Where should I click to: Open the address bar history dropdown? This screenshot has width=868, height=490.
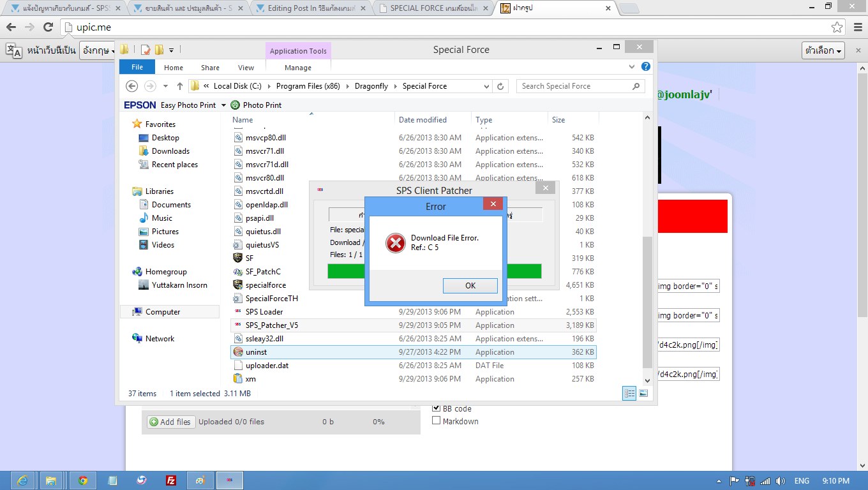tap(486, 86)
